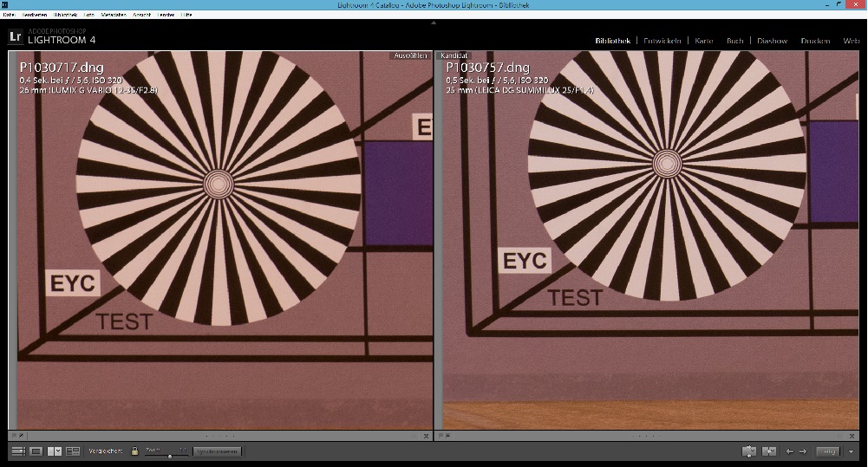Click the Kandidat label on right image
868x467 pixels.
click(x=454, y=56)
